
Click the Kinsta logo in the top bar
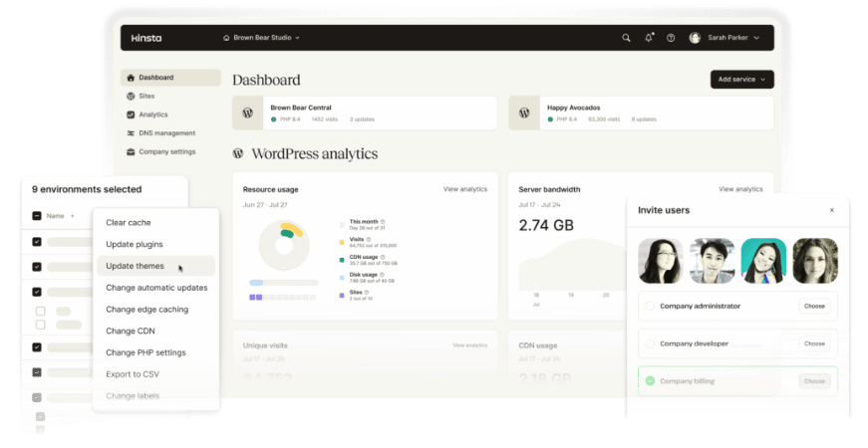[x=146, y=38]
